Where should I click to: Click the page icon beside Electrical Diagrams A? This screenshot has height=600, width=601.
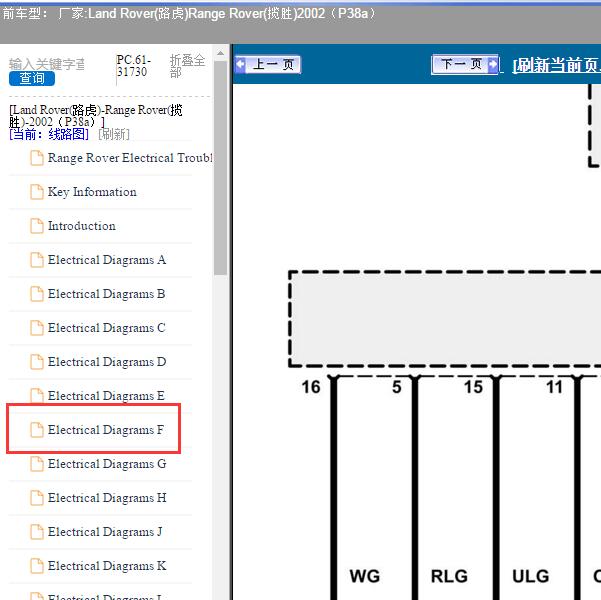pyautogui.click(x=37, y=260)
